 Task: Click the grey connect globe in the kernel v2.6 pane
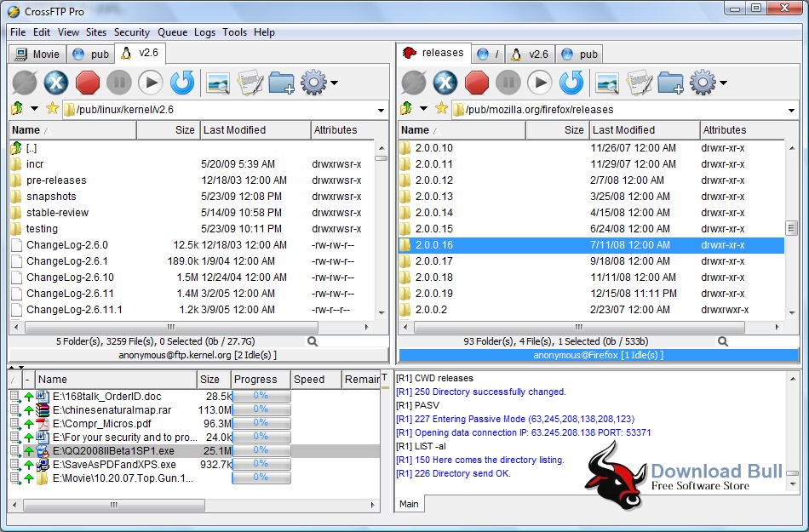[25, 83]
